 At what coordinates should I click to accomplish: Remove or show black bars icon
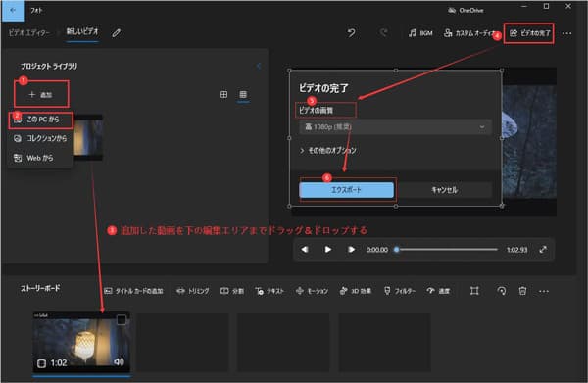coord(474,291)
